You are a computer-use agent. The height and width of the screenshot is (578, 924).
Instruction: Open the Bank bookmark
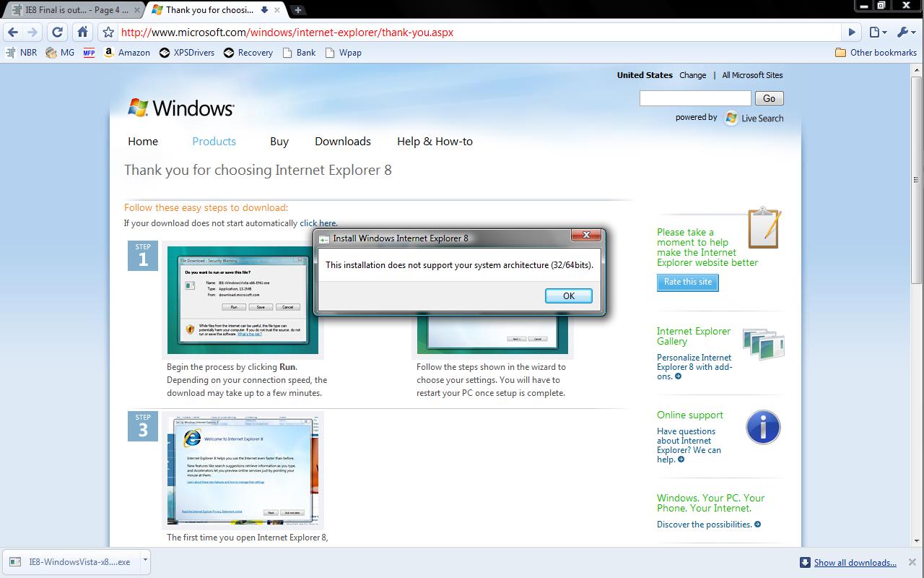tap(300, 53)
